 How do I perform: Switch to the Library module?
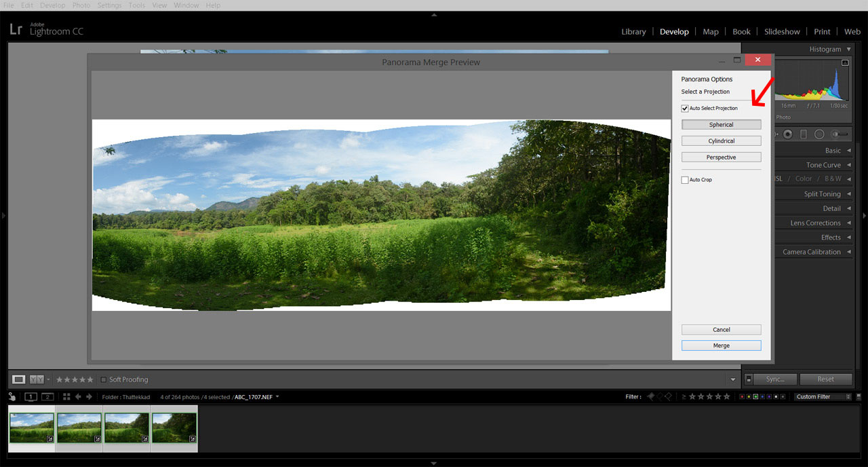pyautogui.click(x=633, y=31)
